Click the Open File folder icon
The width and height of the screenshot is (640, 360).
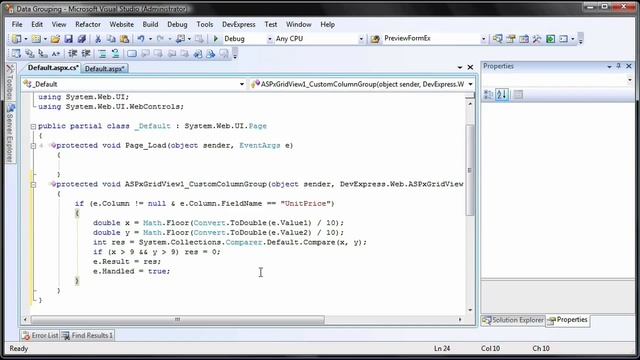click(x=56, y=39)
